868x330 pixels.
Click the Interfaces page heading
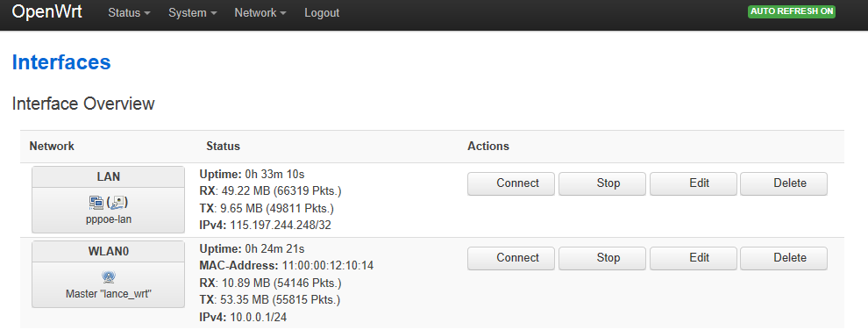pos(61,62)
